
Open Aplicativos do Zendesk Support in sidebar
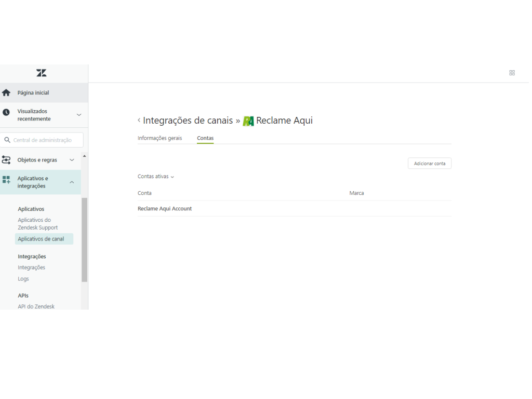pyautogui.click(x=38, y=224)
